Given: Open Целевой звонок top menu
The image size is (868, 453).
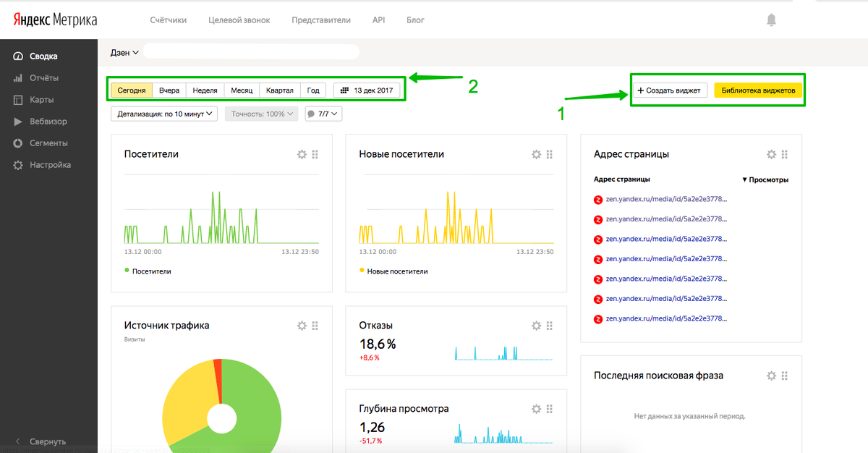Looking at the screenshot, I should click(239, 20).
